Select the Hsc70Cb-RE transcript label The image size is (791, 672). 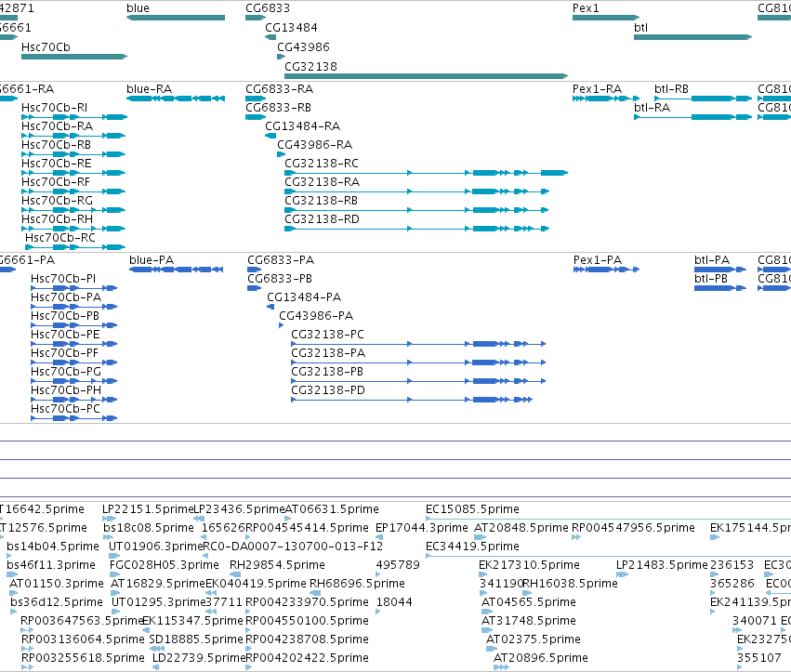pyautogui.click(x=57, y=164)
